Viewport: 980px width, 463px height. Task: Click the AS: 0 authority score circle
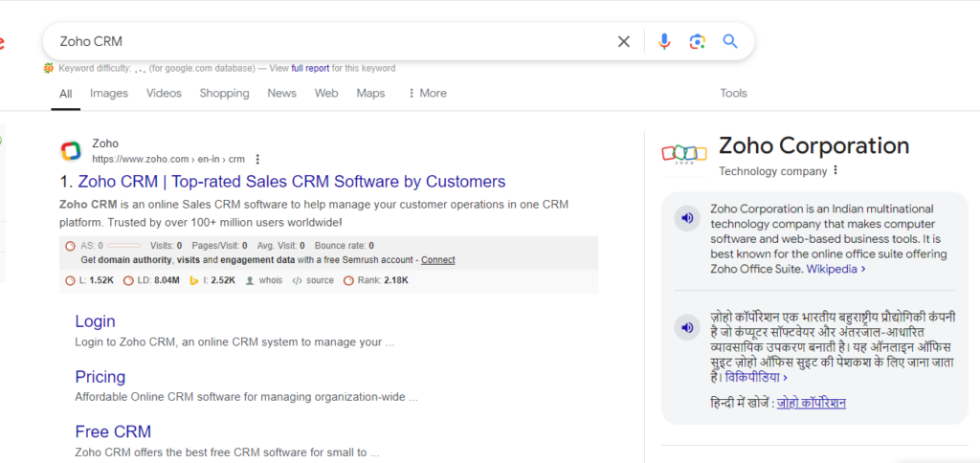click(x=70, y=246)
